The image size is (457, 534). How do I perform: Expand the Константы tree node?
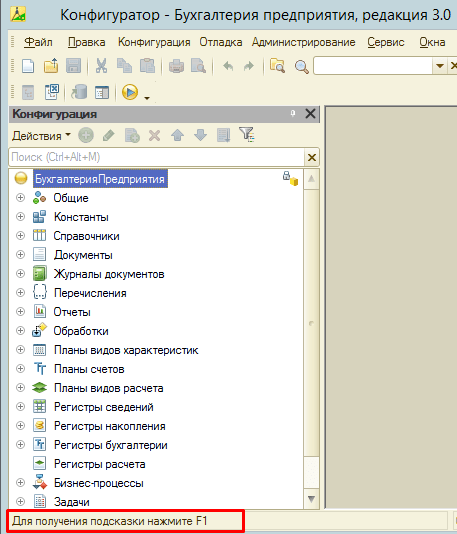click(20, 217)
